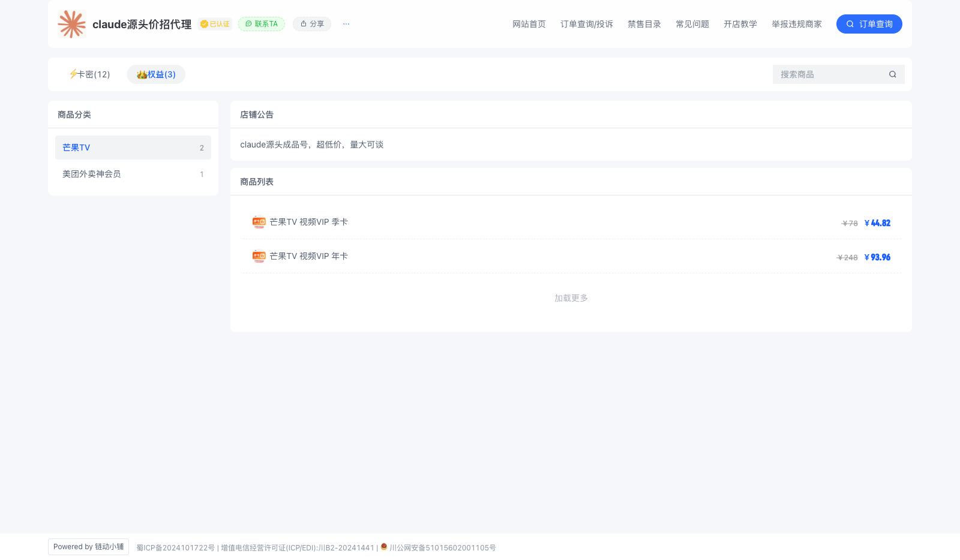Open the 网站首页 nav link
The width and height of the screenshot is (960, 560).
click(529, 24)
